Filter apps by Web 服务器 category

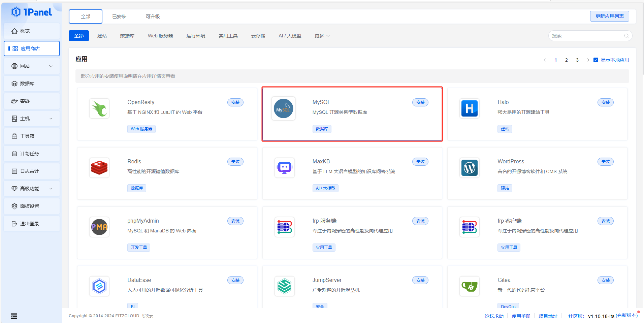click(160, 36)
